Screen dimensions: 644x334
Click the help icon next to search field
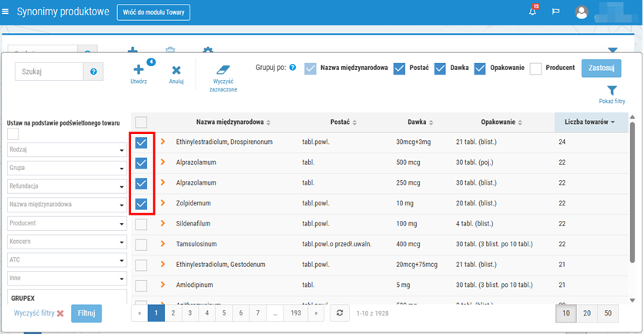94,72
